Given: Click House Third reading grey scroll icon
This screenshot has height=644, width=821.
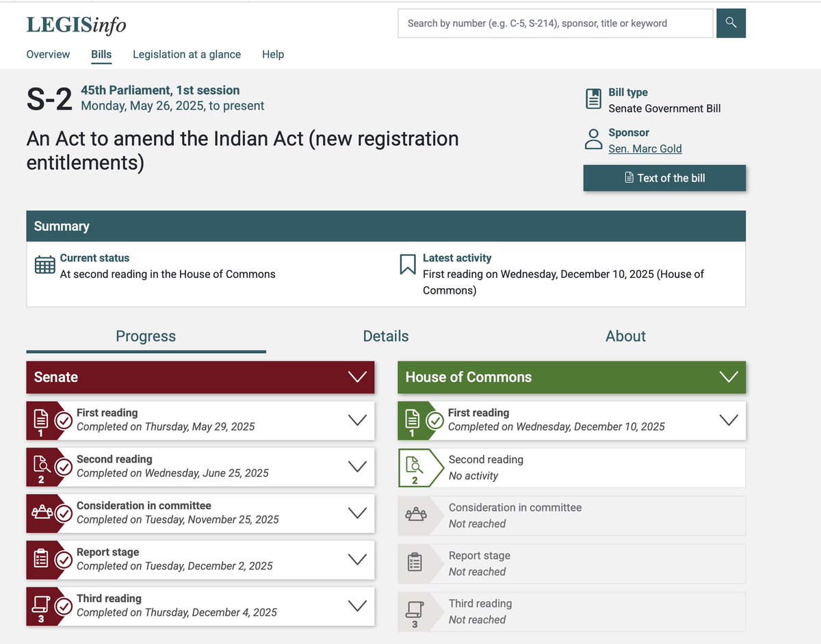Looking at the screenshot, I should coord(415,610).
